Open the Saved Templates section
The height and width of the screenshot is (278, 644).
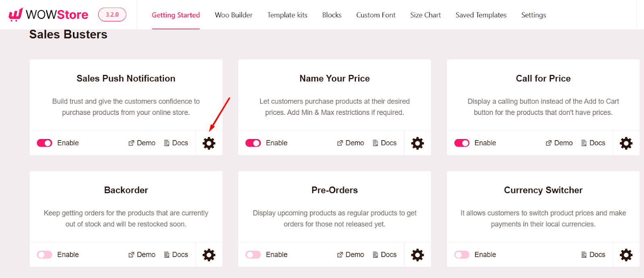481,15
